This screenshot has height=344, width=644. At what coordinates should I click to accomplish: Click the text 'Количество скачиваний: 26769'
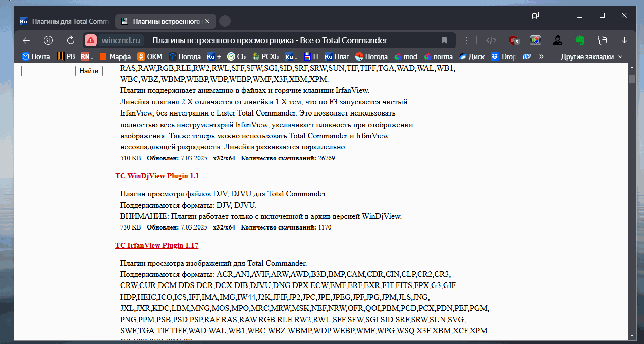coord(288,158)
